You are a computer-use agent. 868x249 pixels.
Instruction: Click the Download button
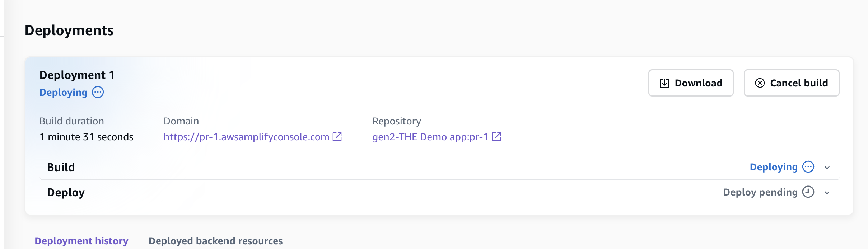click(x=691, y=83)
